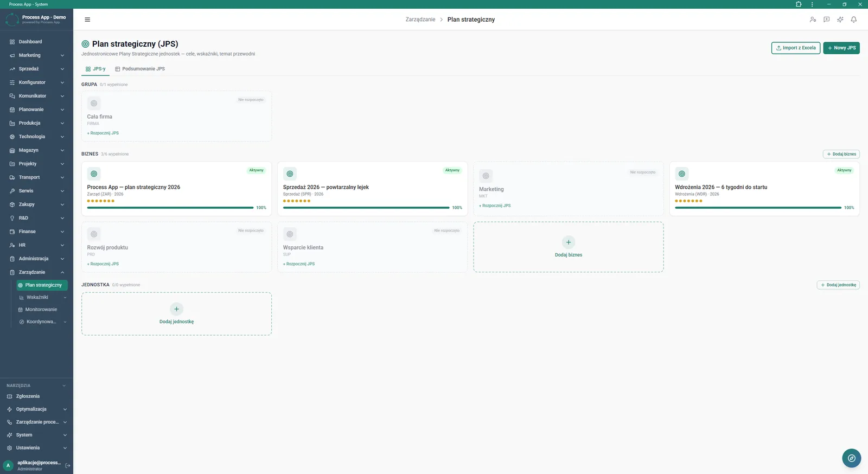Expand the Planowanie menu
The image size is (868, 474).
[36, 110]
